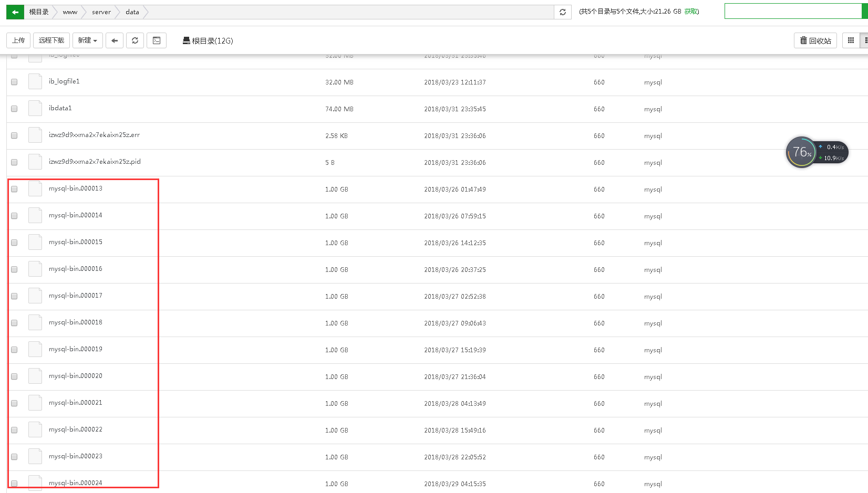Tick the ibdata1 file checkbox

pyautogui.click(x=14, y=109)
